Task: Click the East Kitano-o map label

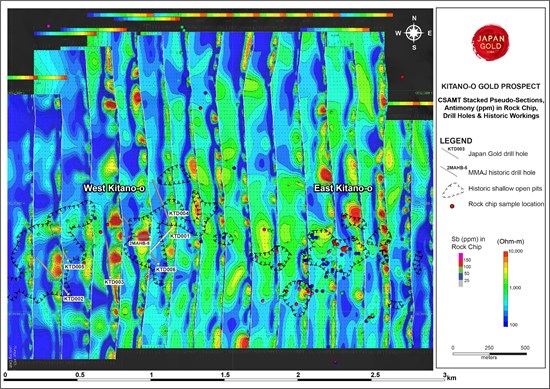Action: coord(343,188)
